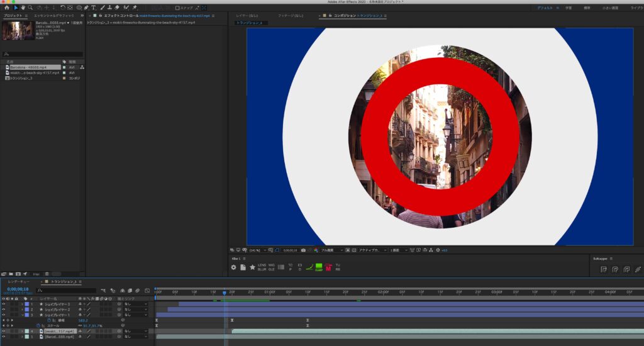Click the graph editor icon in timeline
This screenshot has height=346, width=644.
click(147, 291)
